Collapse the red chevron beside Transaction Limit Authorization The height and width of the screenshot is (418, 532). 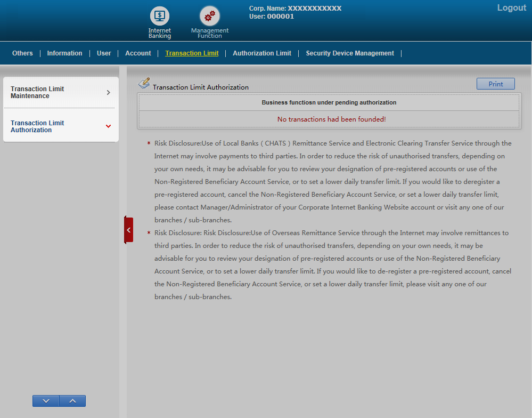tap(109, 126)
